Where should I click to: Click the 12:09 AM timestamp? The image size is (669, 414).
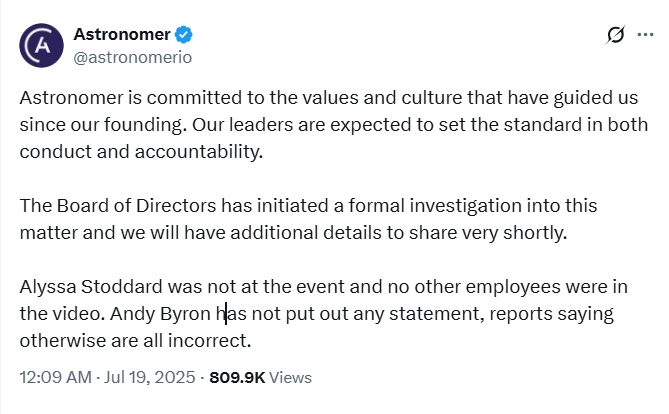55,377
